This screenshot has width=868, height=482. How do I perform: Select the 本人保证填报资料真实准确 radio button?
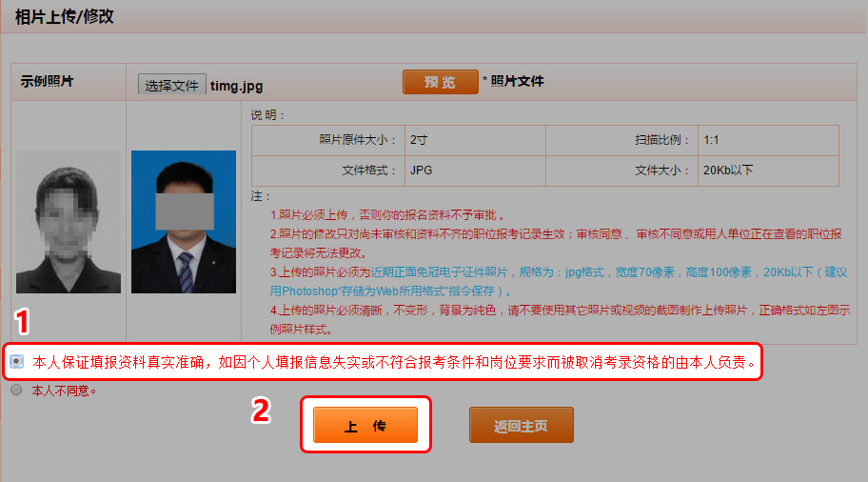click(17, 362)
